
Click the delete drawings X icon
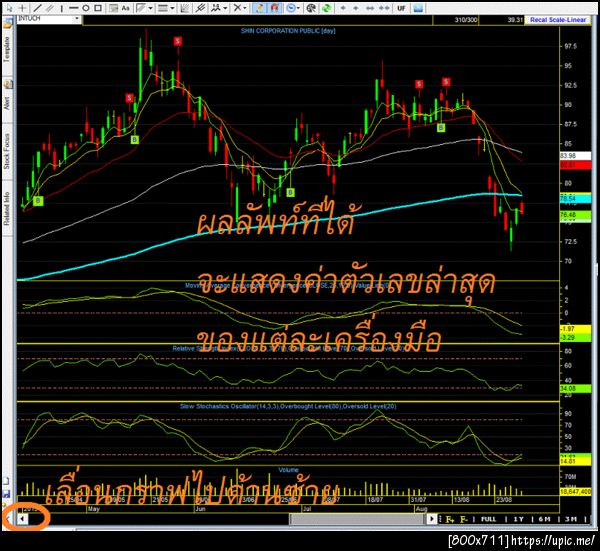point(237,8)
